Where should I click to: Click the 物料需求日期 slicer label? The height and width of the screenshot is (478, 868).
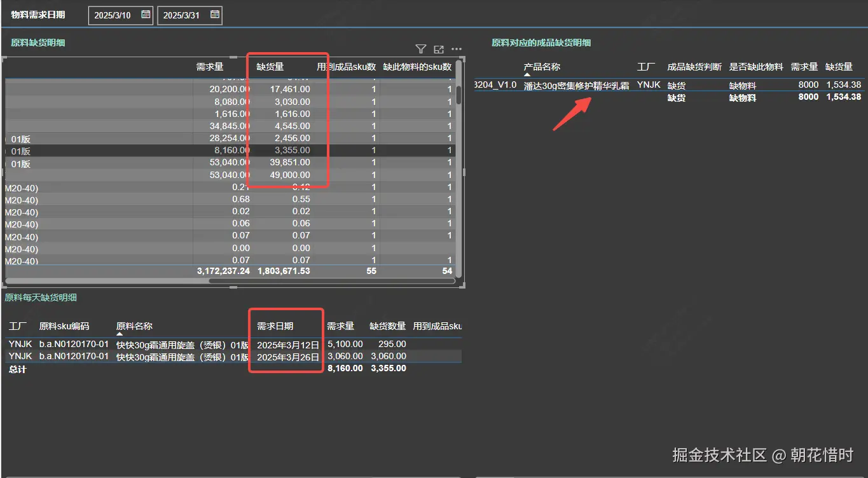point(38,15)
